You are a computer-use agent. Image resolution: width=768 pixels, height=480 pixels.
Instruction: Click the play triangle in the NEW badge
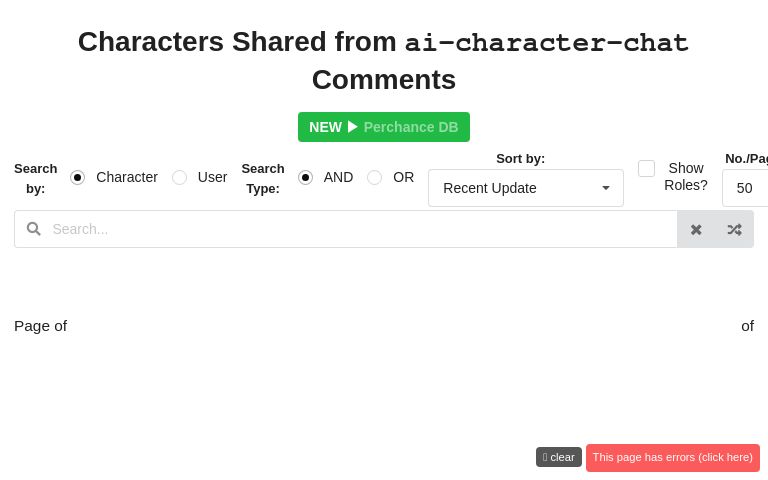(x=353, y=127)
